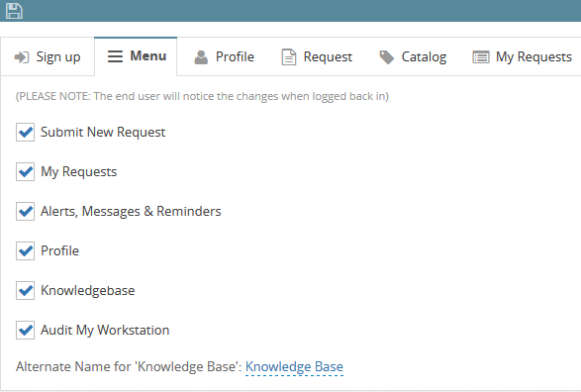Uncheck Submit New Request checkbox

pos(25,133)
